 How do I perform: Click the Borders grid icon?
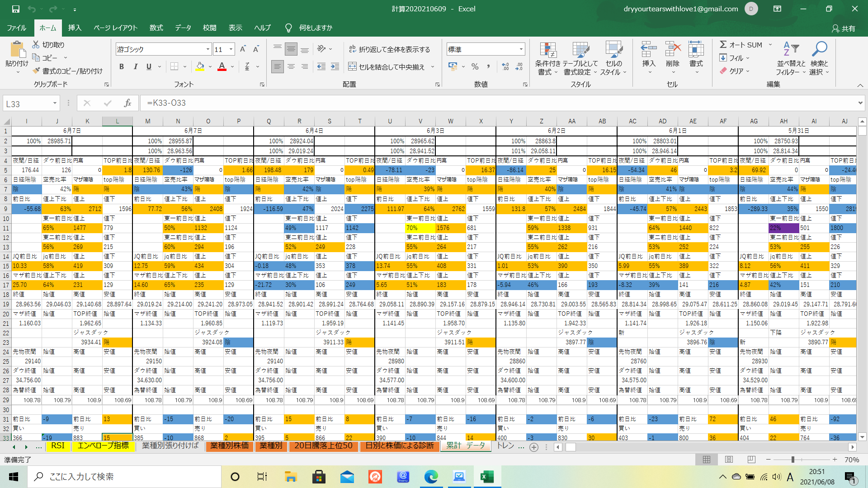(x=174, y=66)
